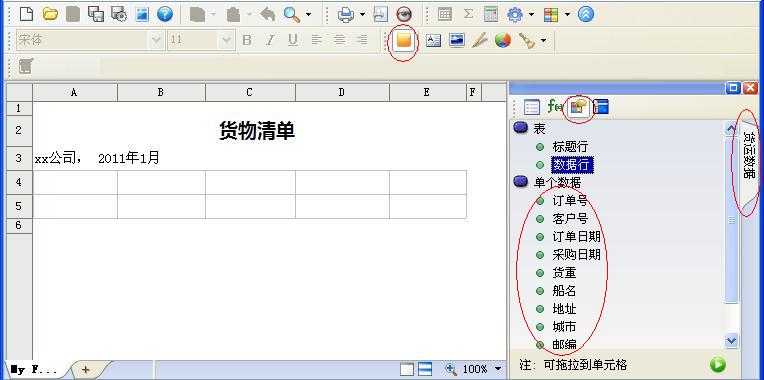Click the formula bar sheet icon
764x380 pixels.
point(26,66)
